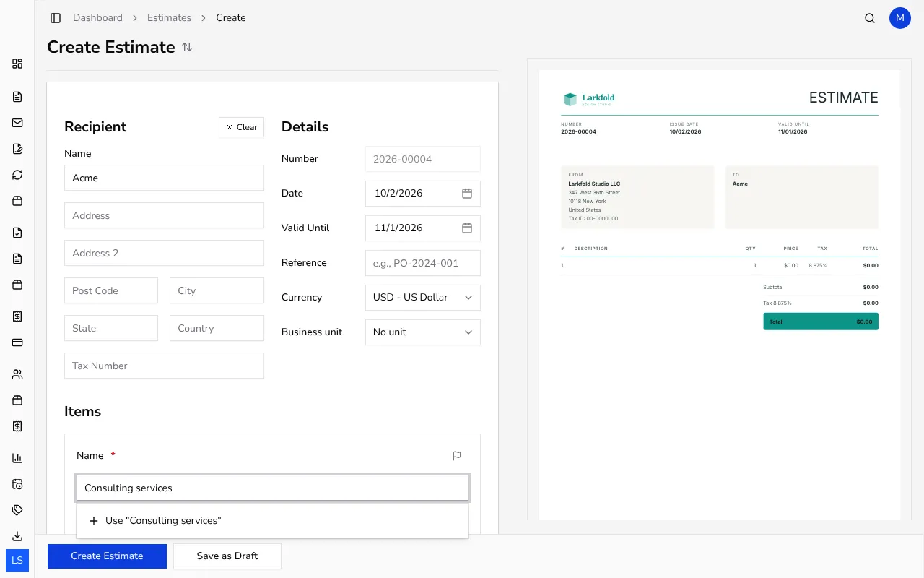Expand the Business unit dropdown
The width and height of the screenshot is (924, 578).
[423, 332]
